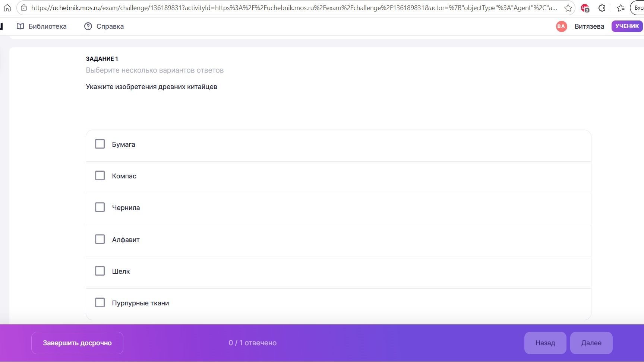Click the УЧЕНИК role badge
Screen dimensions: 644x362
[x=627, y=26]
